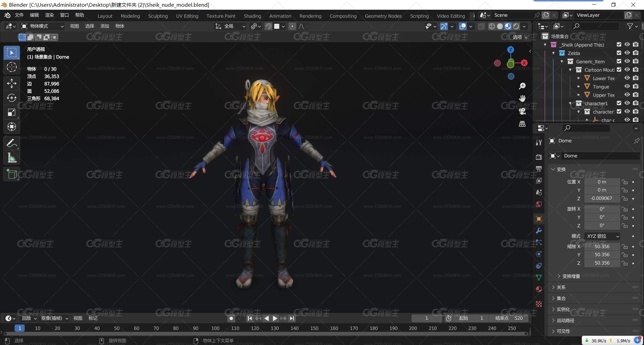Disable rendering for the Upper Tee object
This screenshot has width=644, height=345.
tap(636, 95)
